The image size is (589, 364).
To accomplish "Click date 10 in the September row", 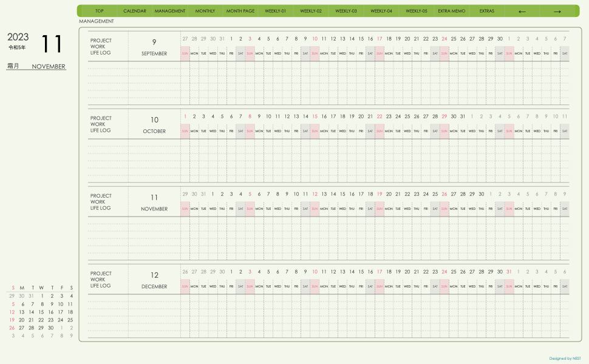I will click(x=315, y=39).
